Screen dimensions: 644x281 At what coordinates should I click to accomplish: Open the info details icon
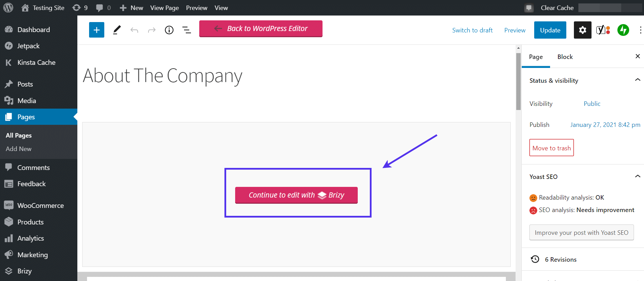tap(169, 30)
